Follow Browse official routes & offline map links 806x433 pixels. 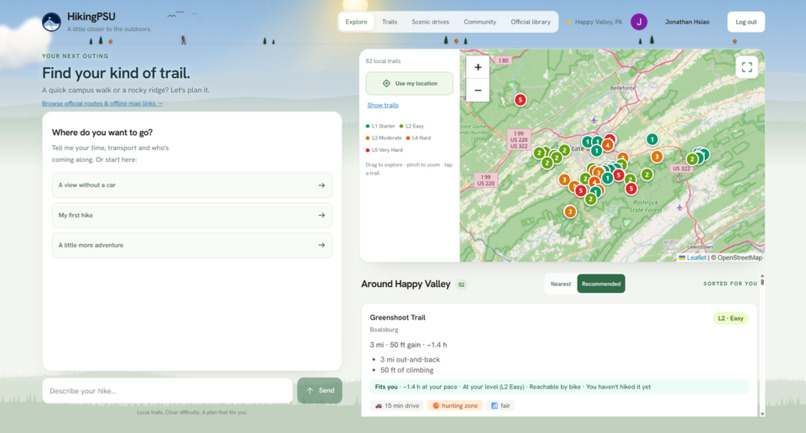coord(102,103)
